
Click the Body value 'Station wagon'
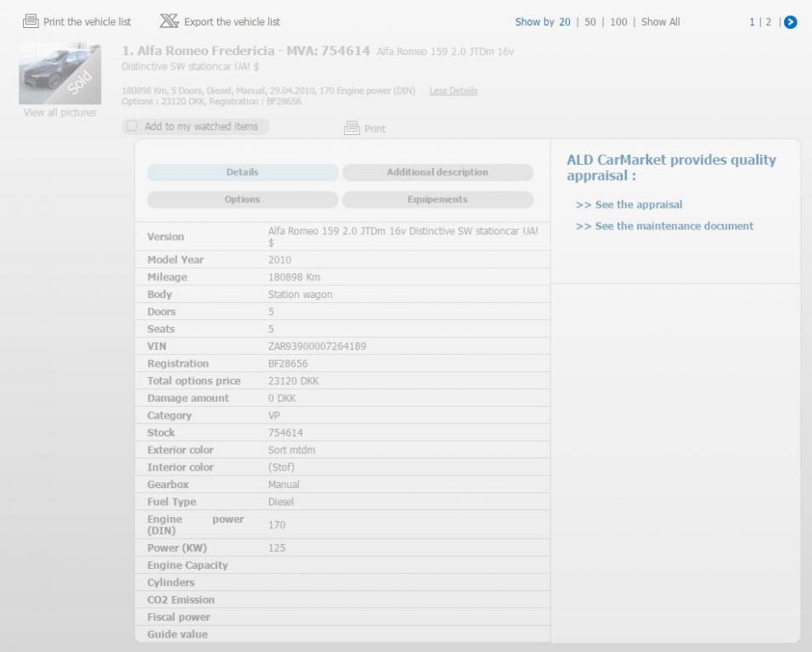[x=301, y=295]
